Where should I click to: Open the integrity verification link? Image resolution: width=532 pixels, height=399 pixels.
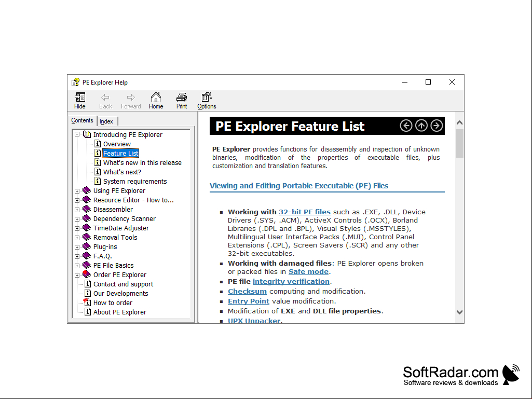click(x=291, y=281)
